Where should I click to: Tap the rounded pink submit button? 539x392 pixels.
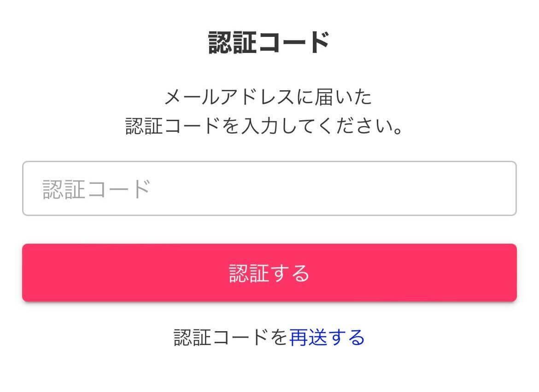tap(269, 273)
